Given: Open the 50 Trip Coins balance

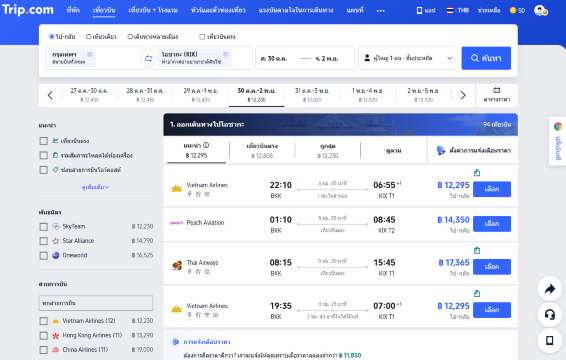Looking at the screenshot, I should coord(517,10).
